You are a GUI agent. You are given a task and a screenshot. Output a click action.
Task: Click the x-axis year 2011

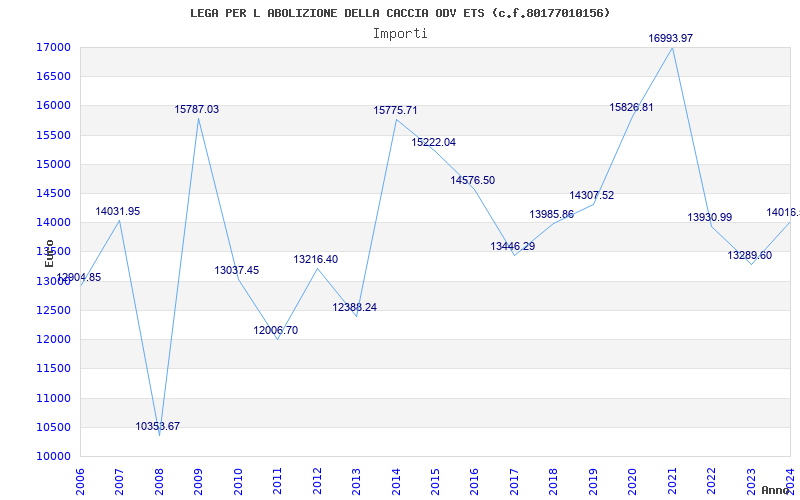[278, 481]
